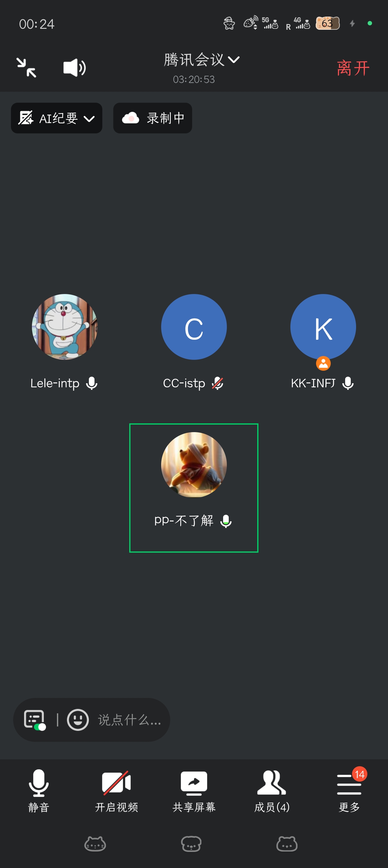The image size is (388, 868).
Task: Expand the 腾讯会议 meeting info dropdown
Action: pos(202,60)
